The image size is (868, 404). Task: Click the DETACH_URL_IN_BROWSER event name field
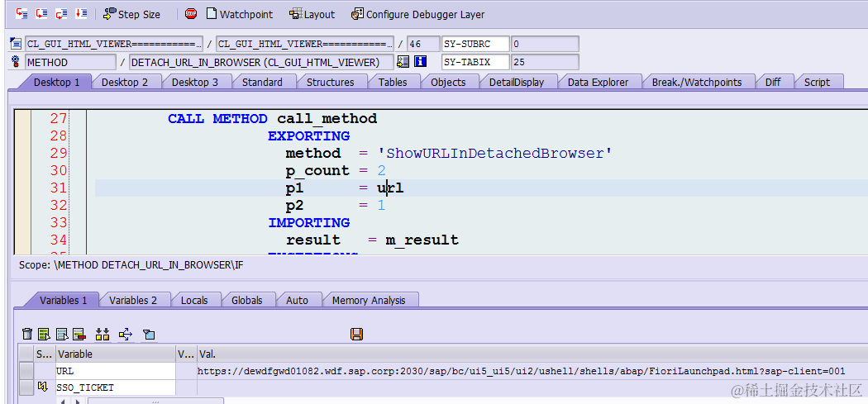coord(261,62)
